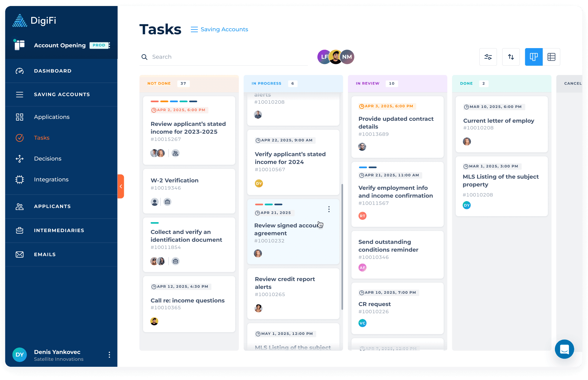
Task: Click intermediary briefcase icon on W-2 Verification
Action: 167,202
